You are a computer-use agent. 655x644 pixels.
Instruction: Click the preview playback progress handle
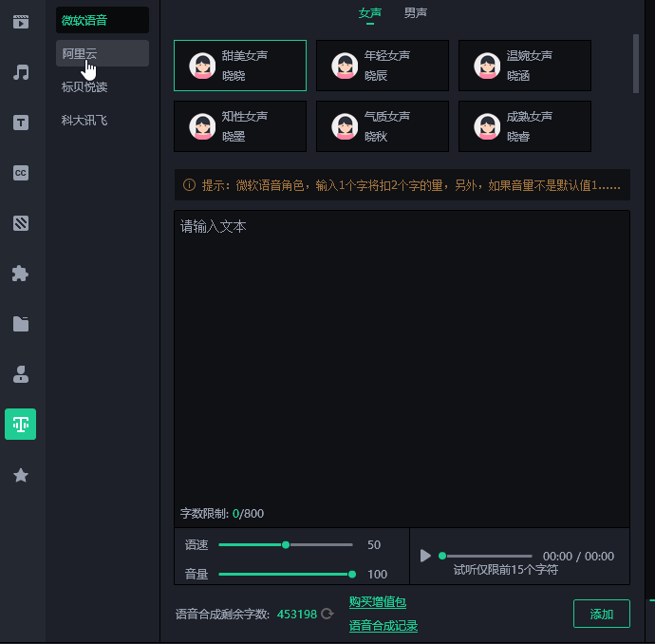tap(442, 556)
